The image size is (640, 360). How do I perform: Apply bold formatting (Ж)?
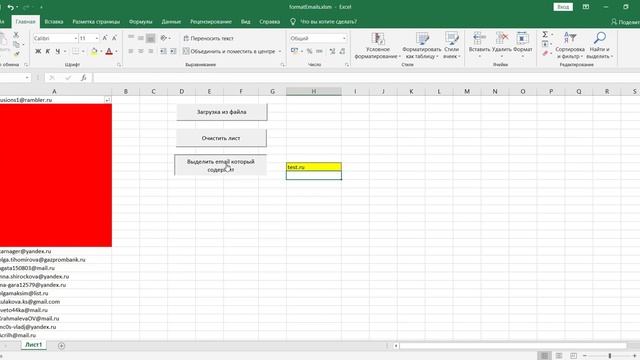pos(38,51)
